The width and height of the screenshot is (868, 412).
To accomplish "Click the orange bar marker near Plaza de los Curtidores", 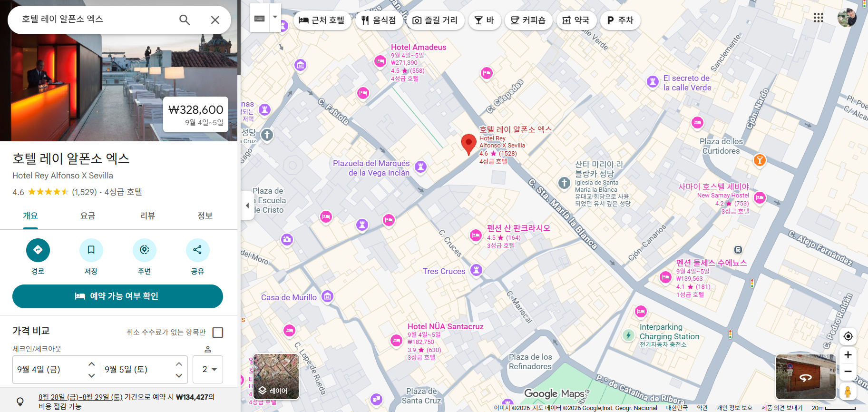I will (760, 160).
